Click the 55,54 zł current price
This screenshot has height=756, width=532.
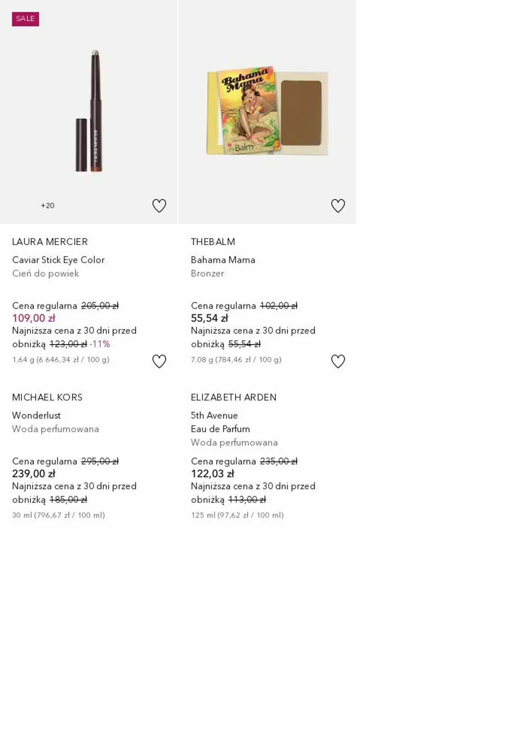(209, 318)
